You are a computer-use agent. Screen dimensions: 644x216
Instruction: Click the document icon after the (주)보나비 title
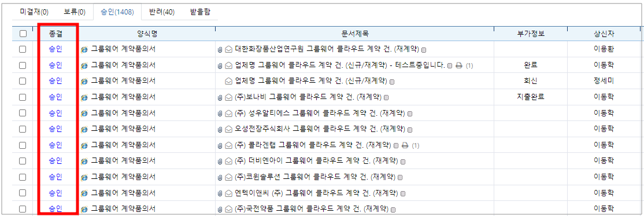(x=386, y=98)
